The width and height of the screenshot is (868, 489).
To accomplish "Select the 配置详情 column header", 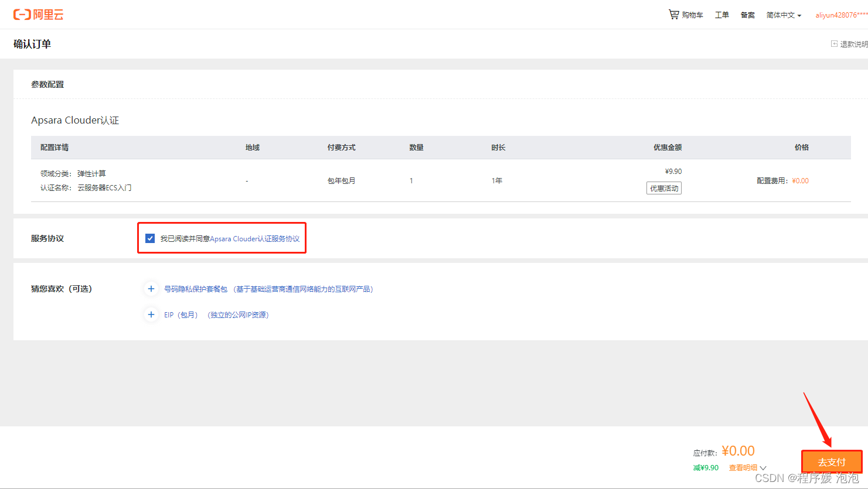I will [55, 148].
